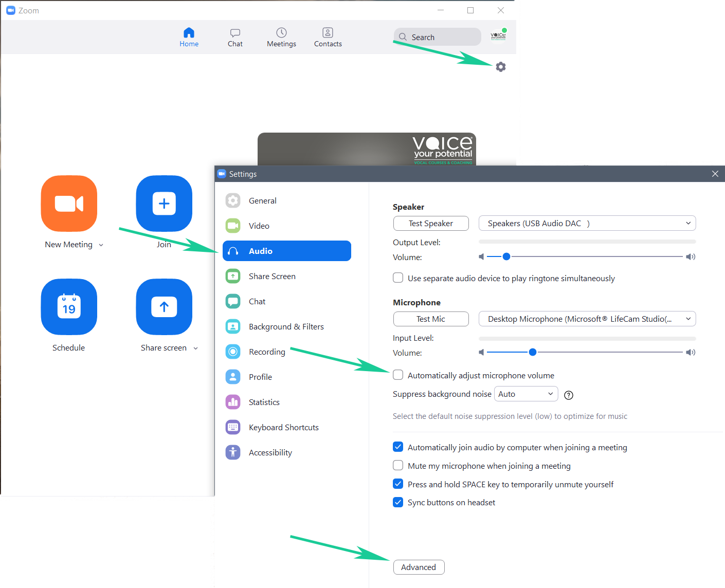Open Accessibility settings label

[270, 452]
